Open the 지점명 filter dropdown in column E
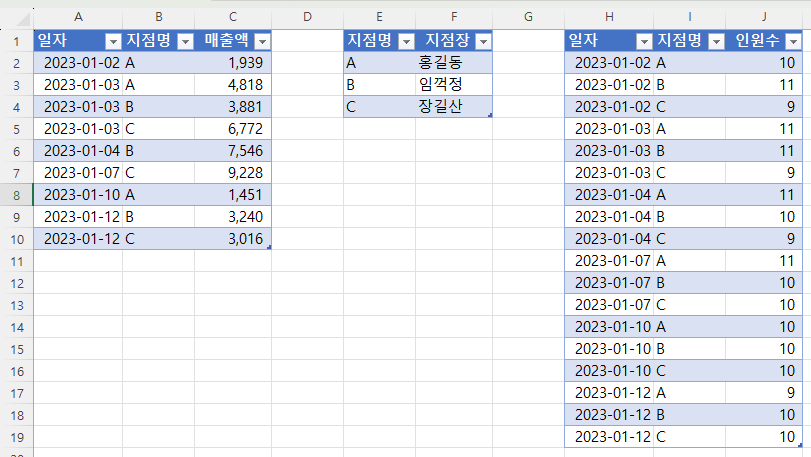The width and height of the screenshot is (811, 457). [x=407, y=41]
